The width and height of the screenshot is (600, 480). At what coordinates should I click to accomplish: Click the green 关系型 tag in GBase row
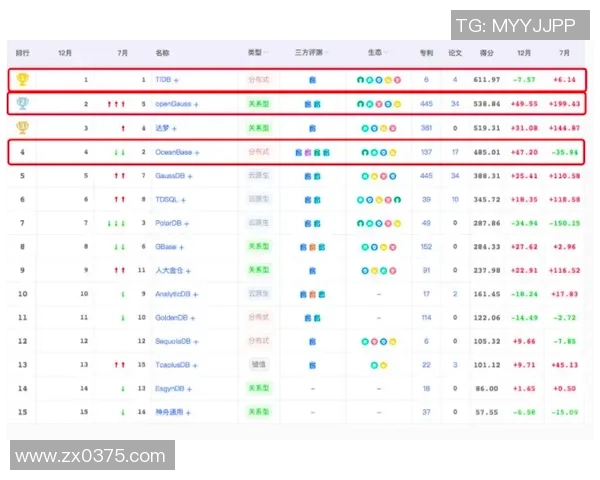(x=258, y=246)
